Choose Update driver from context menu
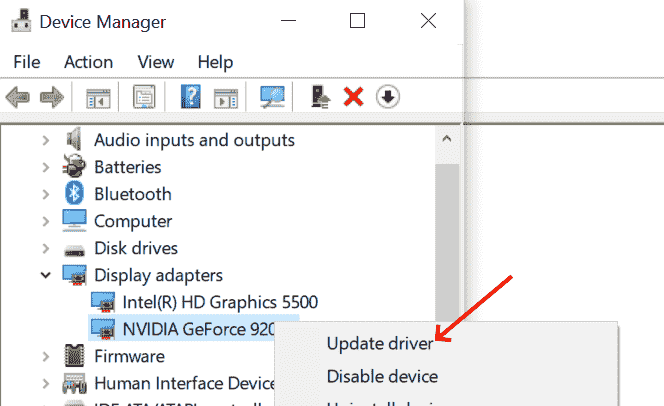The height and width of the screenshot is (406, 664). tap(379, 344)
